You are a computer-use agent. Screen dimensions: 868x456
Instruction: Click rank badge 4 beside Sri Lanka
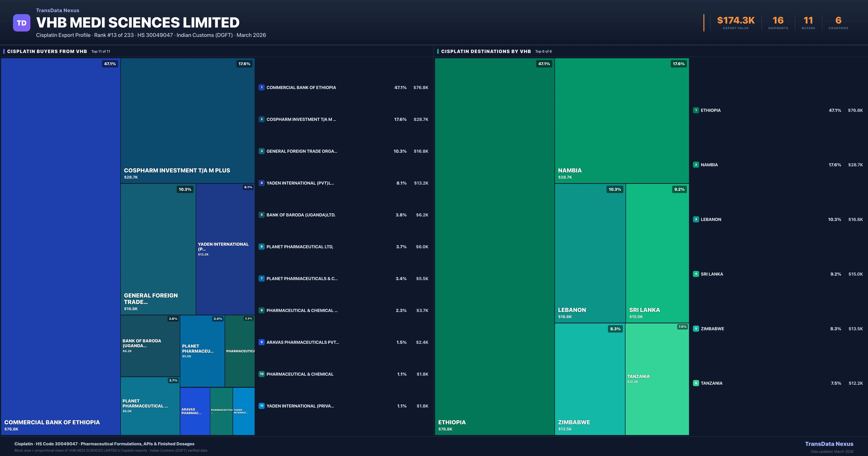coord(696,274)
